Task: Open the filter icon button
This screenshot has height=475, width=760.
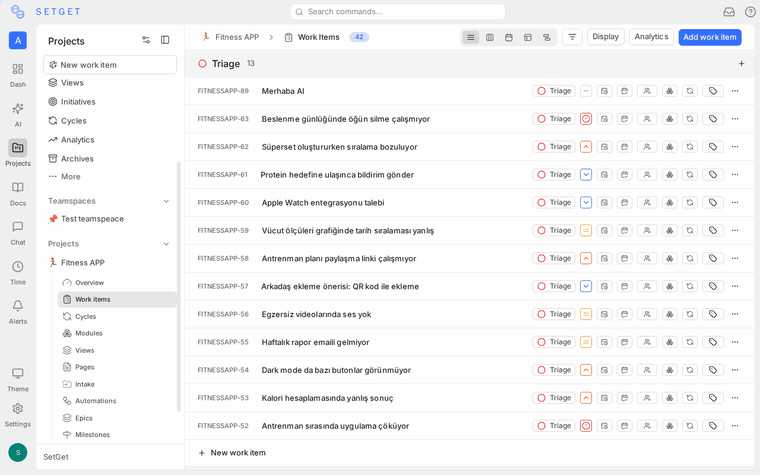Action: point(572,37)
